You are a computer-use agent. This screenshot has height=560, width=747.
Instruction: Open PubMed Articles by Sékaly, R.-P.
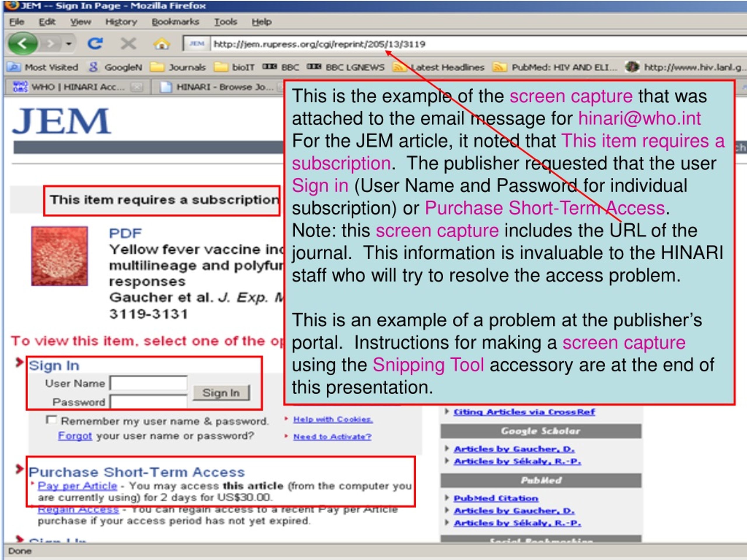pyautogui.click(x=517, y=523)
